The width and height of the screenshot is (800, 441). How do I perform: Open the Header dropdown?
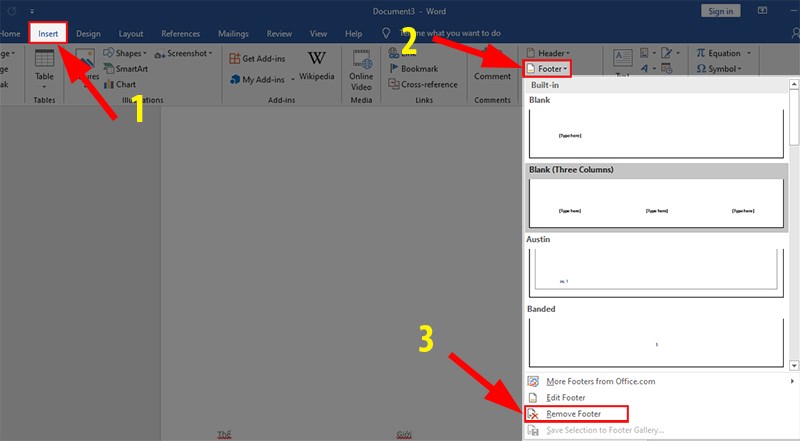point(548,53)
